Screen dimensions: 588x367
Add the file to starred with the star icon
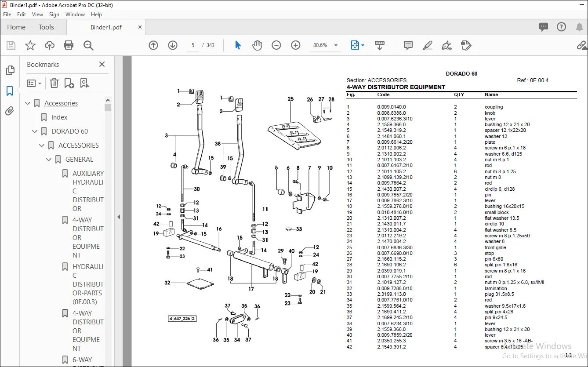(30, 45)
